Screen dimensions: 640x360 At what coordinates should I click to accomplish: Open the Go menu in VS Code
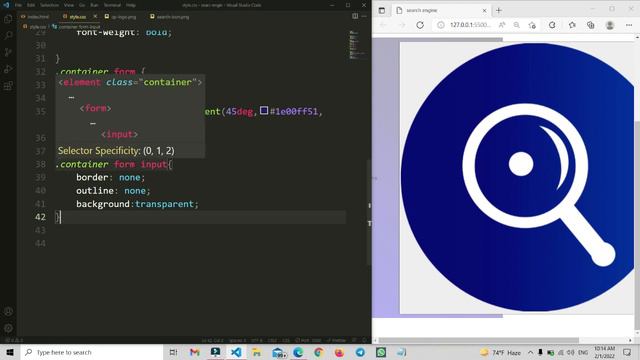82,5
